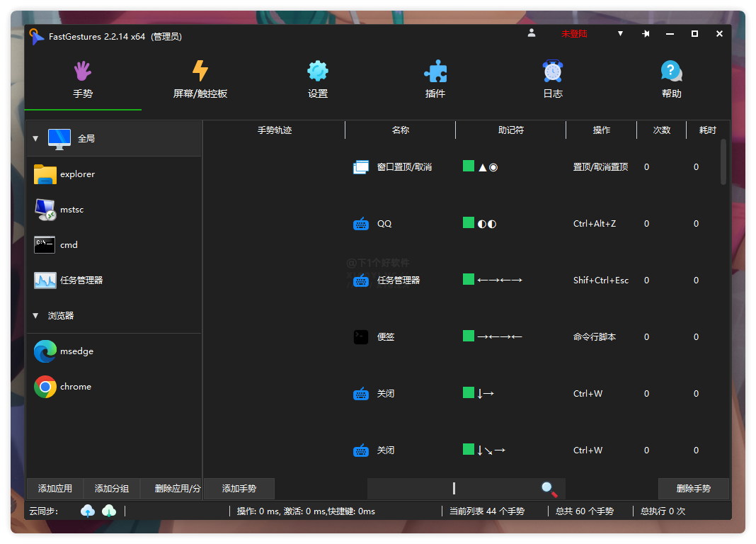The image size is (756, 544).
Task: Click the 添加应用 button
Action: point(55,489)
